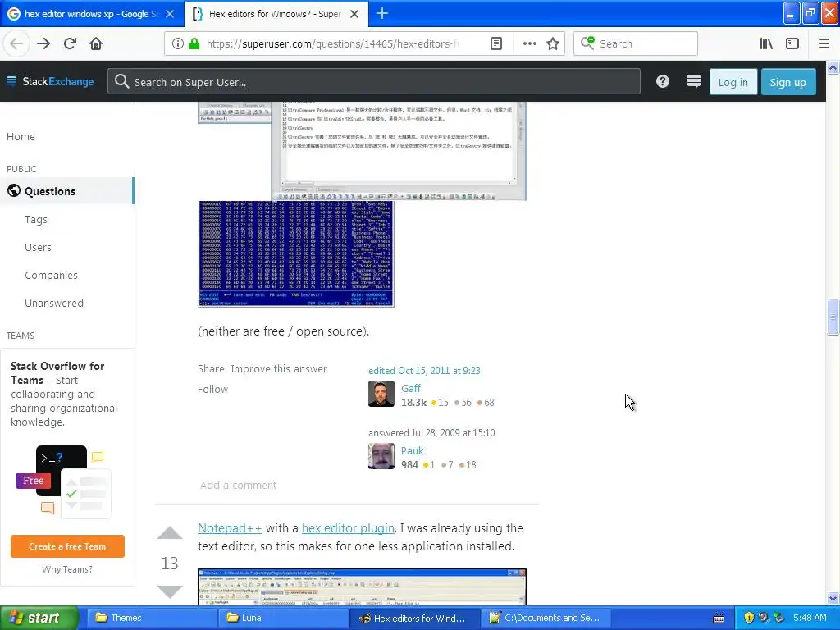
Task: Click Gaff's avatar picture
Action: tap(381, 394)
